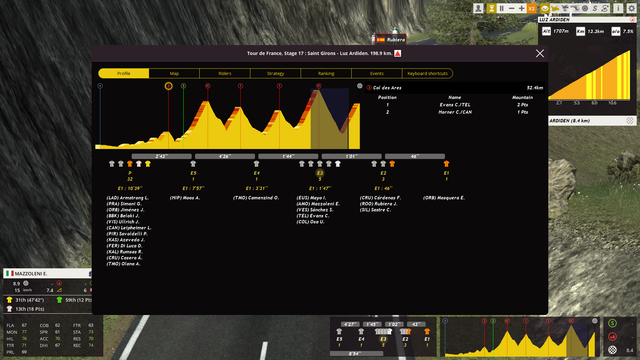Viewport: 640px width, 360px height.
Task: Click the yellow jersey ranking 31th
Action: [25, 300]
